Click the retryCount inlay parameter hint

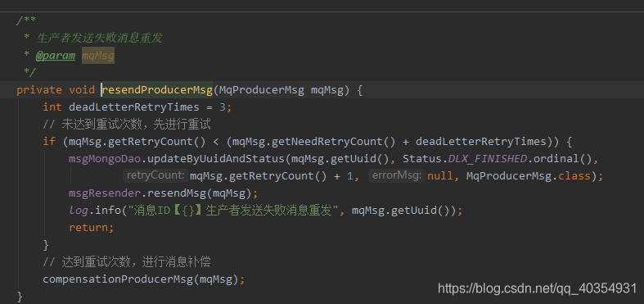point(155,175)
